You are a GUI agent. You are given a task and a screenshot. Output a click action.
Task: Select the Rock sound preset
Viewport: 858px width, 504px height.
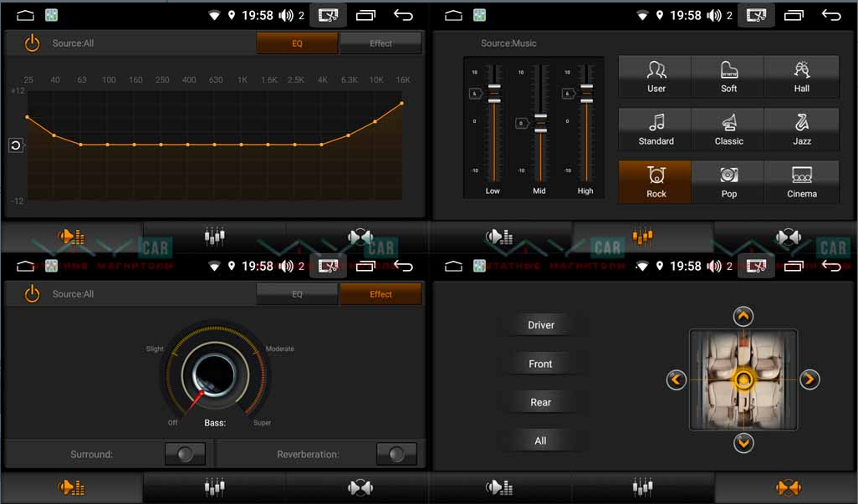click(656, 181)
